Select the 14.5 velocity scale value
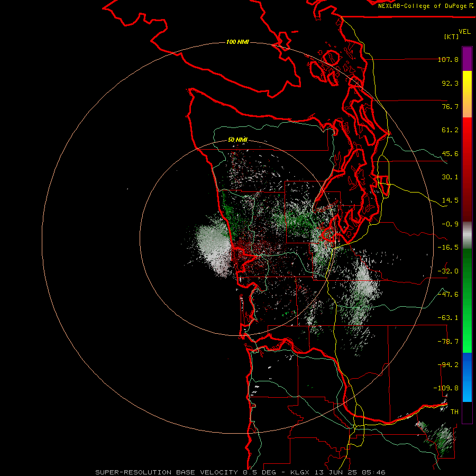The image size is (476, 476). [x=450, y=200]
